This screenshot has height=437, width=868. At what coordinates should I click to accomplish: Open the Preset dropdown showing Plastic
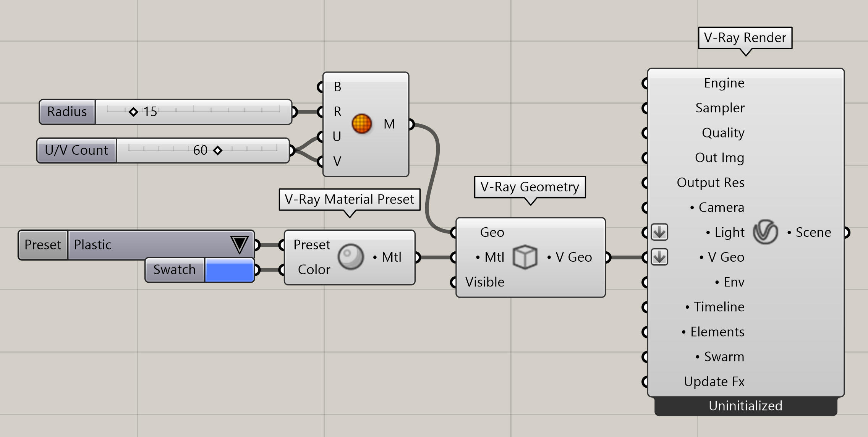pyautogui.click(x=161, y=245)
